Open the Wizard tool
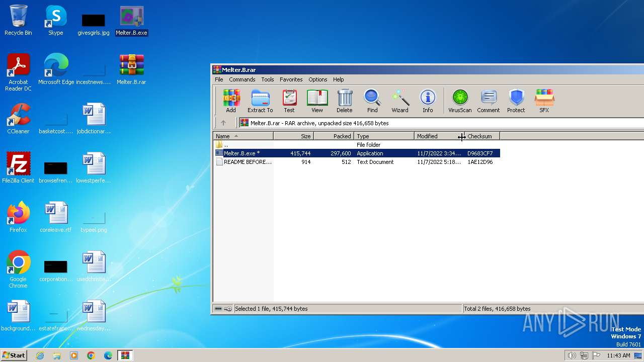The height and width of the screenshot is (362, 644). [x=400, y=101]
